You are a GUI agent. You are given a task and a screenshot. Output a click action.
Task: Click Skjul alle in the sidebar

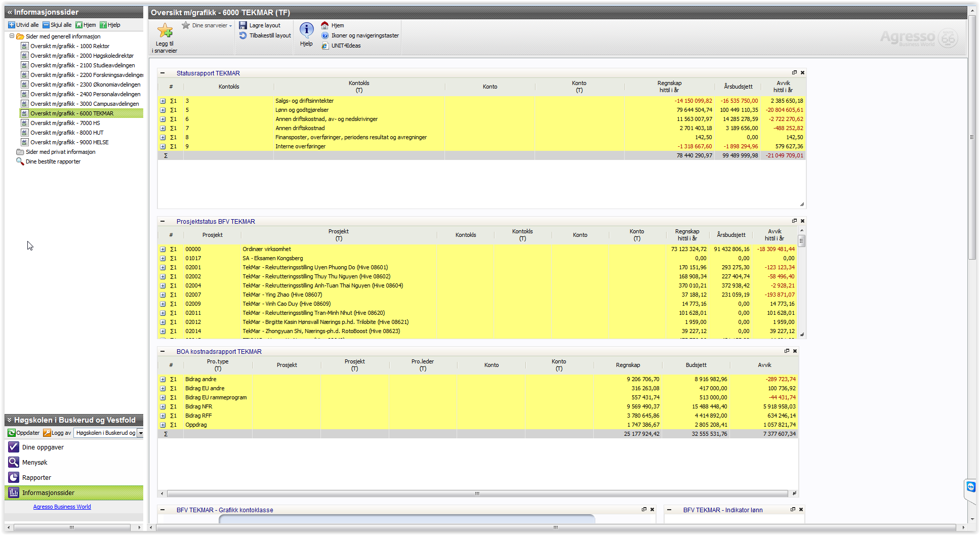pyautogui.click(x=57, y=25)
